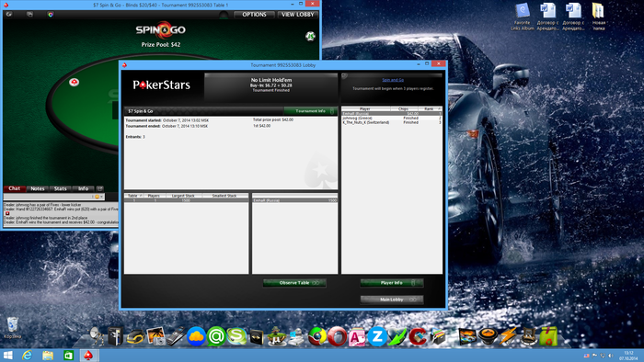The width and height of the screenshot is (644, 362).
Task: Switch to the Chat tab
Action: click(x=15, y=188)
